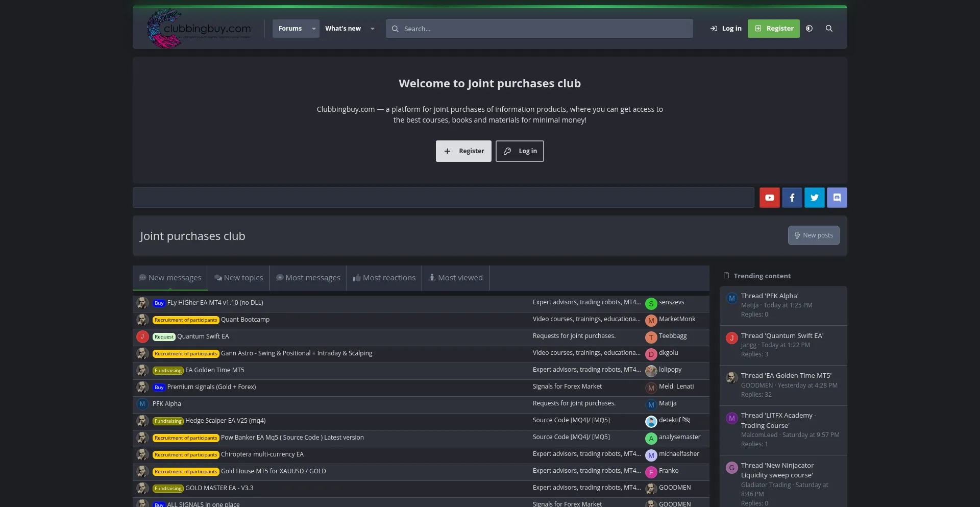Open trending 'New Ninjacator Liquidity sweep course'
Viewport: 980px width, 507px height.
click(777, 470)
